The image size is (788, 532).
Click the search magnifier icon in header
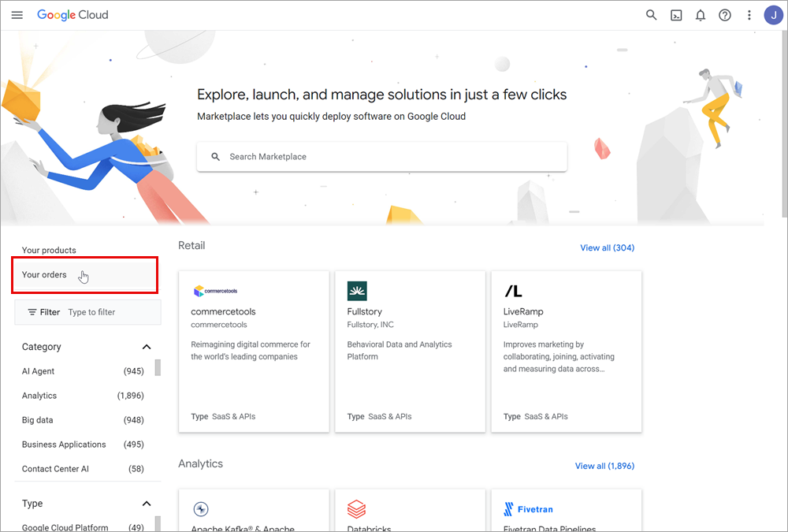[651, 15]
